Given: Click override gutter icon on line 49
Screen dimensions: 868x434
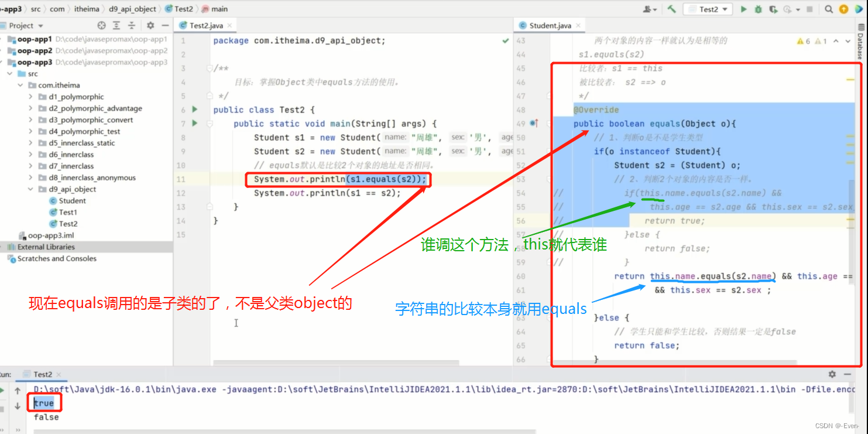Looking at the screenshot, I should pos(534,124).
